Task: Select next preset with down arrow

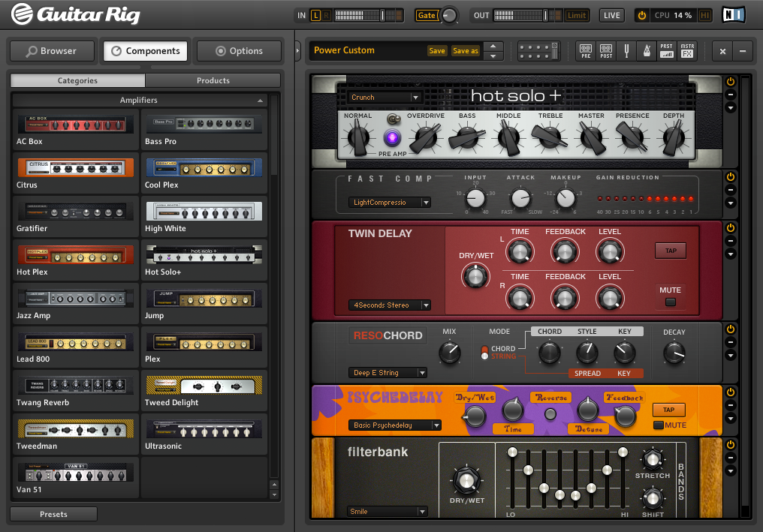Action: tap(493, 56)
